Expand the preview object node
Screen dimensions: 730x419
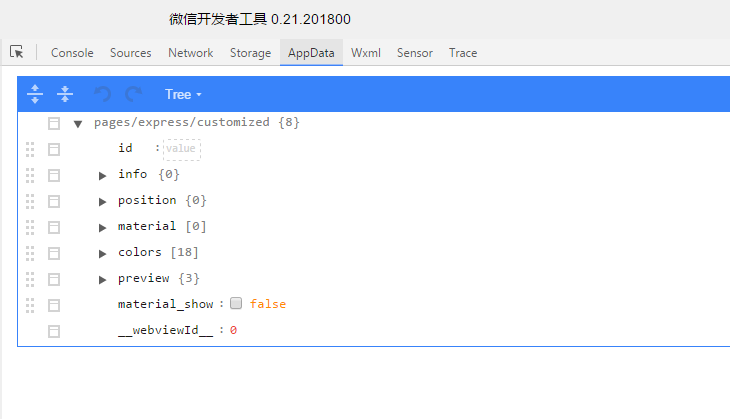click(x=102, y=280)
